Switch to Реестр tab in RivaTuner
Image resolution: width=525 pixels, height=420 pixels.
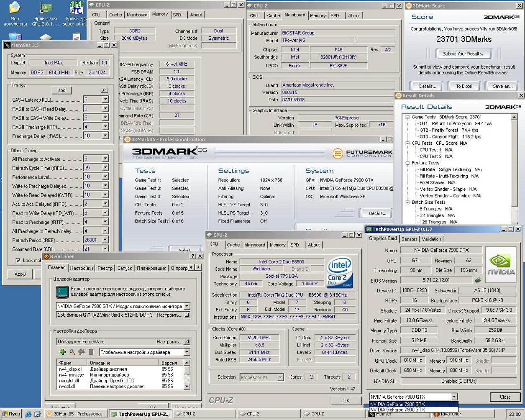(105, 268)
